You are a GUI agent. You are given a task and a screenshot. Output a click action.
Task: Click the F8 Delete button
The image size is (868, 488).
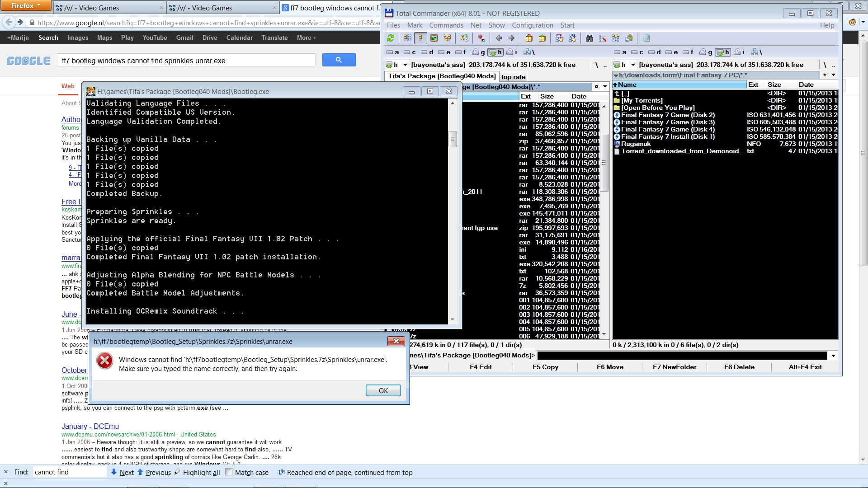pyautogui.click(x=739, y=367)
